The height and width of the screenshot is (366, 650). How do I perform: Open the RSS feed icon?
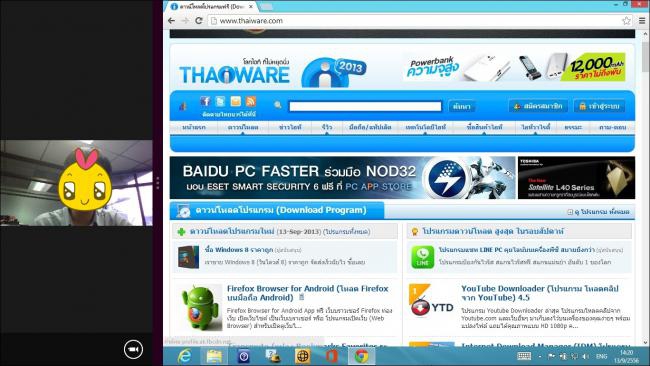coord(250,101)
